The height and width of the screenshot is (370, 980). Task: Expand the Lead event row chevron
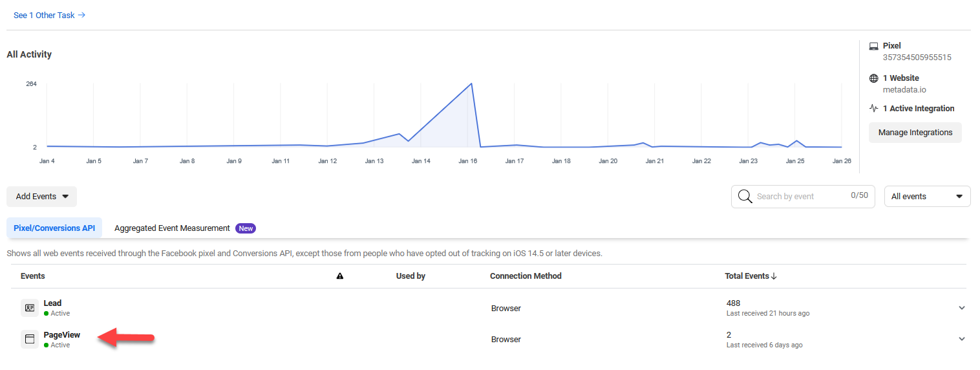coord(961,308)
